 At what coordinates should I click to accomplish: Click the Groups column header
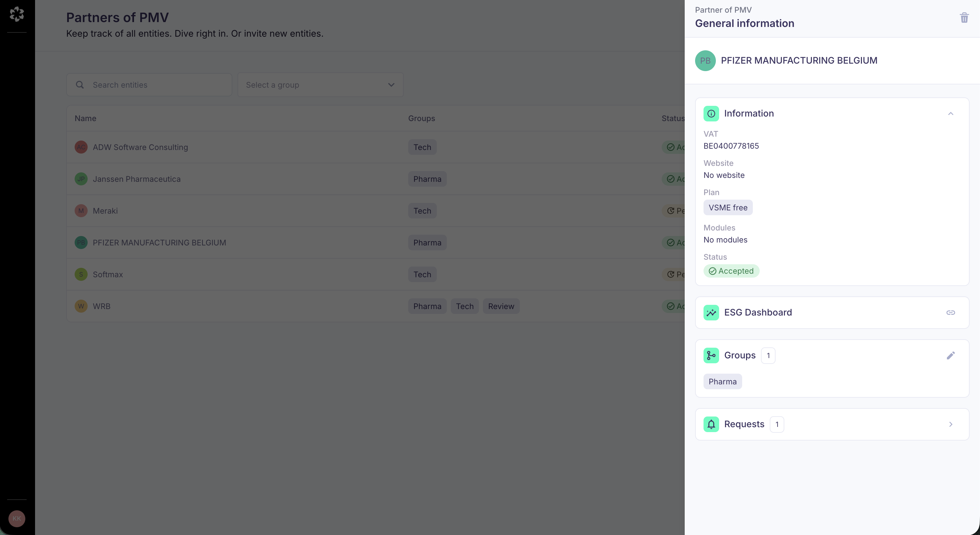click(x=421, y=118)
